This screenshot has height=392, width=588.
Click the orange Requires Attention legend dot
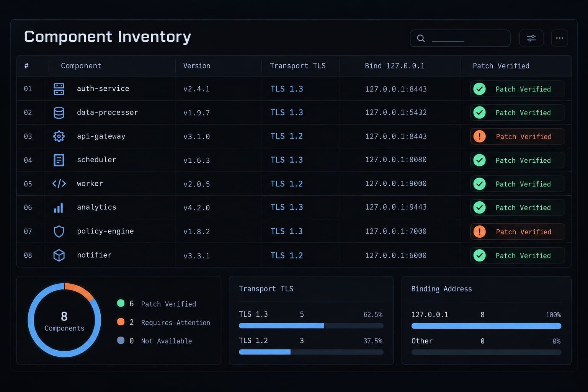121,322
